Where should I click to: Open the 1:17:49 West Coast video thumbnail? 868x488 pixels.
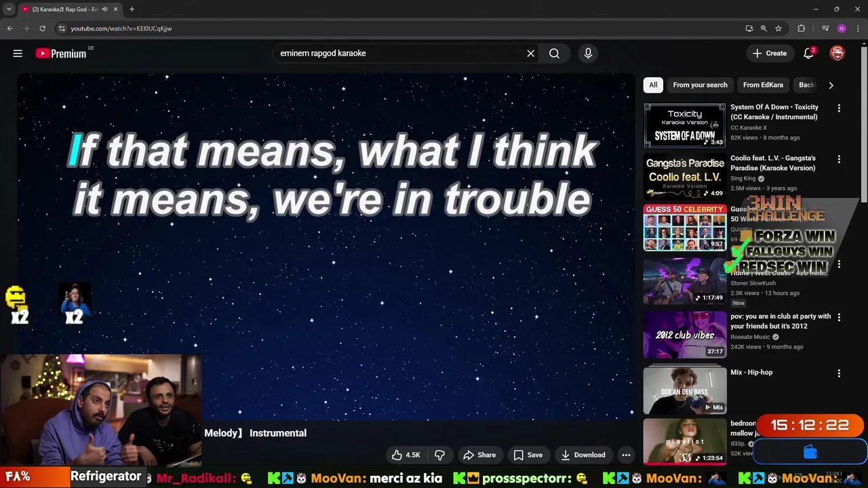(x=685, y=281)
